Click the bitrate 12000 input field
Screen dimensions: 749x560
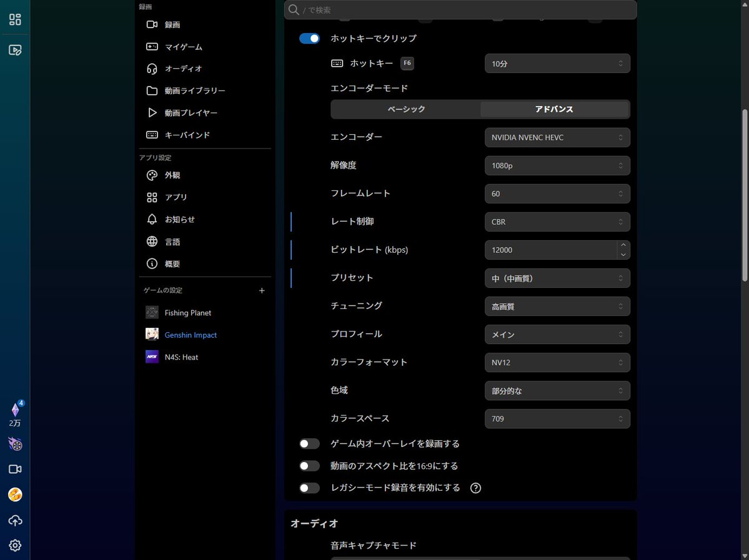coord(551,250)
